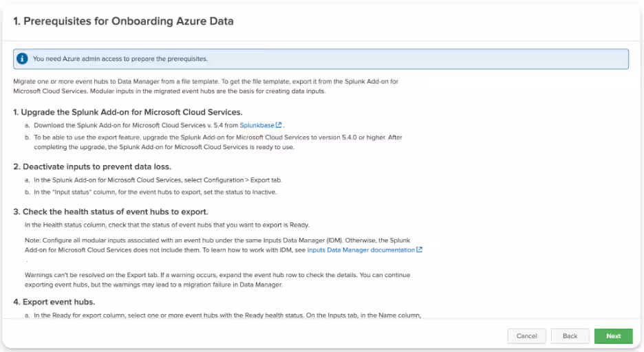Click the Prerequisites for Onboarding Azure Data title
The image size is (644, 352).
pos(124,21)
